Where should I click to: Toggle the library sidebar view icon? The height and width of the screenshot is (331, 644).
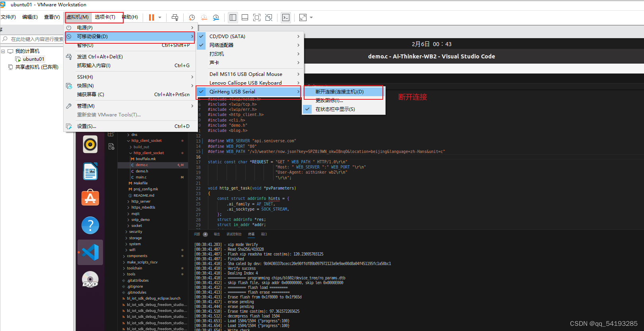[x=233, y=17]
